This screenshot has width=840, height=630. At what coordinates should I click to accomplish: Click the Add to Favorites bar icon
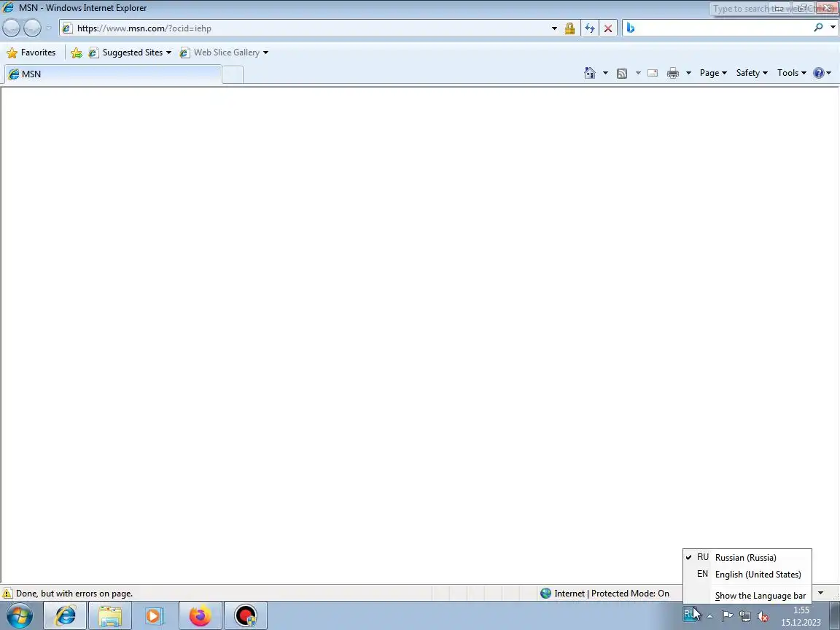tap(77, 52)
